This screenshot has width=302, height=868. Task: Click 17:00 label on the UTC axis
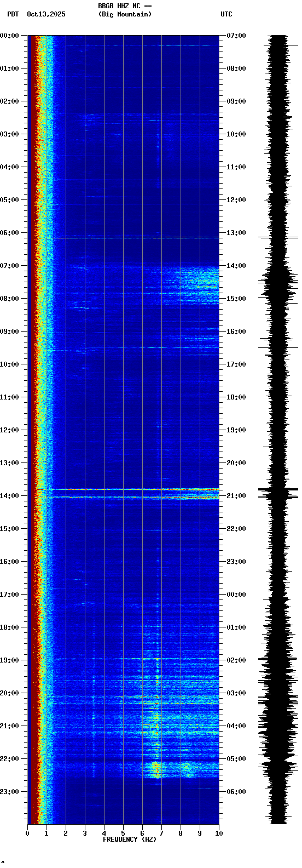point(236,364)
